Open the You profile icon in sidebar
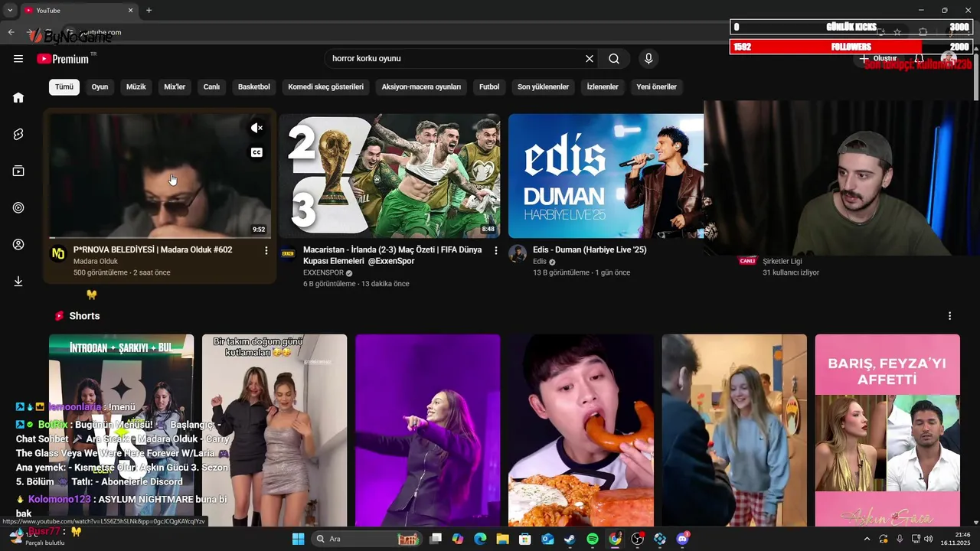The height and width of the screenshot is (551, 980). 18,244
